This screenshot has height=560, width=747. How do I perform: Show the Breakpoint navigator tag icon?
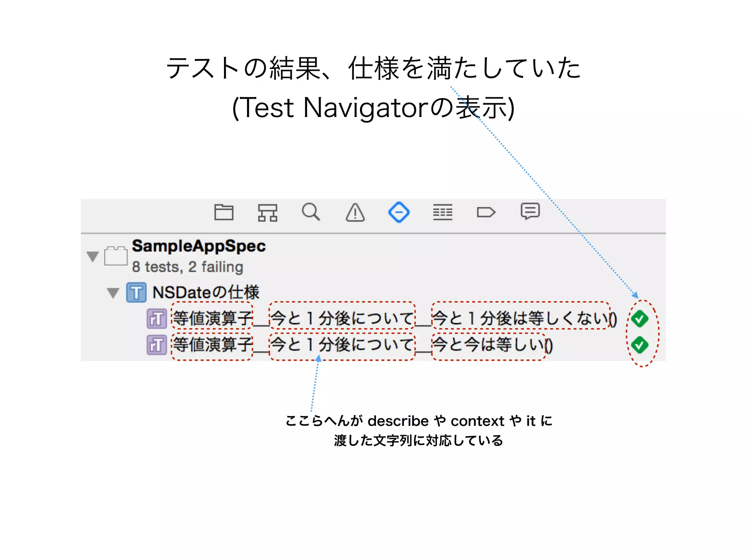coord(486,212)
